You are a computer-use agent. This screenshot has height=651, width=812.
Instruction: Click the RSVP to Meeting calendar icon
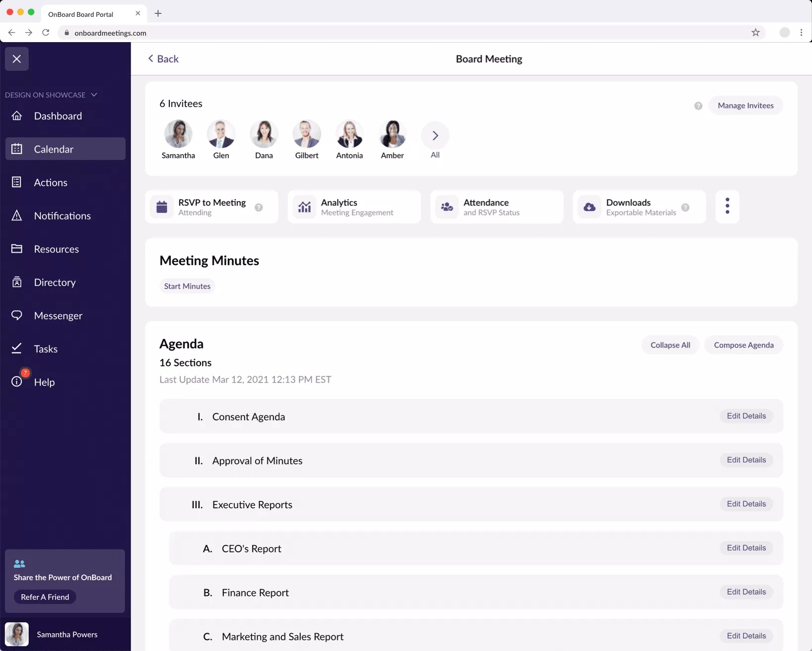[162, 207]
